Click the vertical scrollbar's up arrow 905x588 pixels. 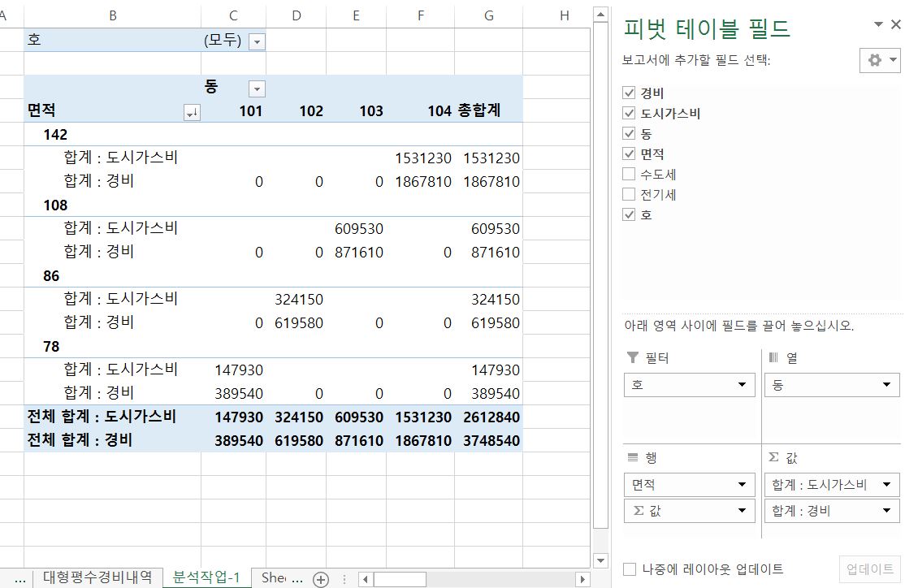click(600, 14)
